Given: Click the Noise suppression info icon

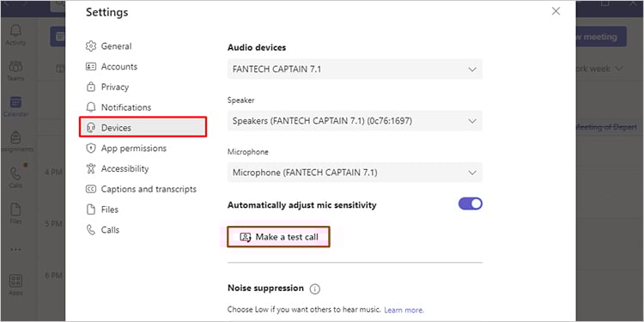Looking at the screenshot, I should (x=314, y=289).
